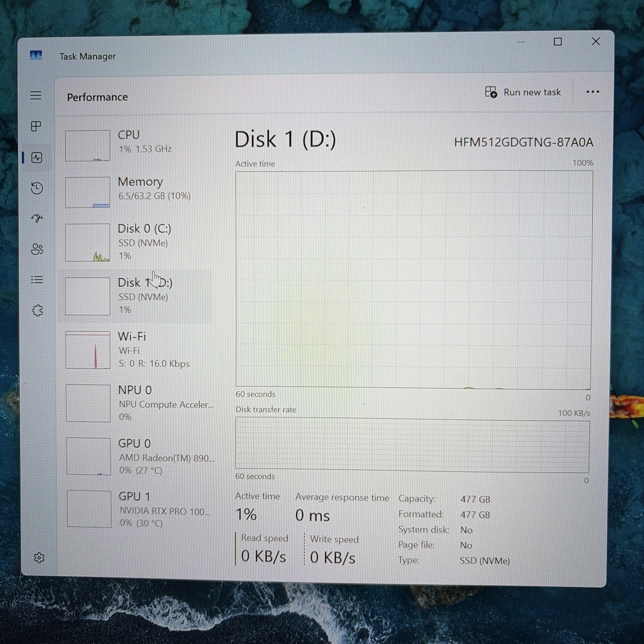Click the disk model HFM512GDGTNG-87A0A text
Viewport: 644px width, 644px height.
point(523,142)
